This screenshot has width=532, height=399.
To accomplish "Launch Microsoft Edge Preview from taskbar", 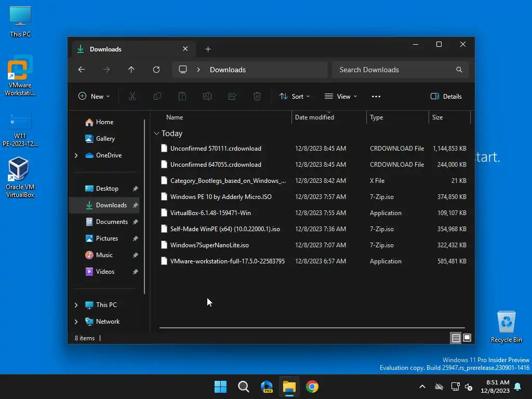I will coord(267,387).
